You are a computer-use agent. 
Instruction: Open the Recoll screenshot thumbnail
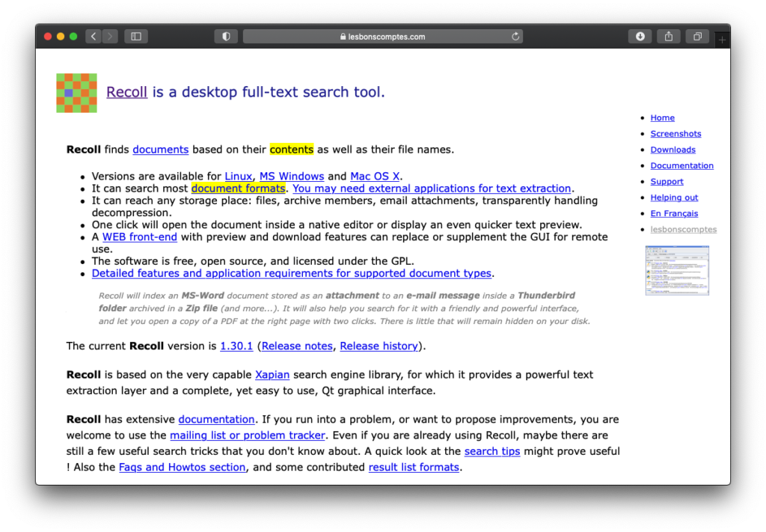(676, 270)
